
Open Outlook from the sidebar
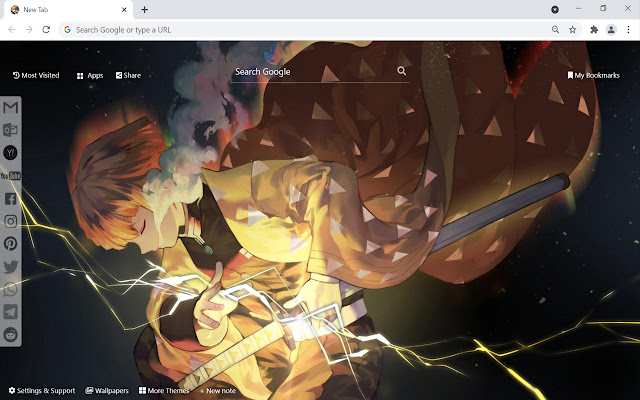click(10, 130)
